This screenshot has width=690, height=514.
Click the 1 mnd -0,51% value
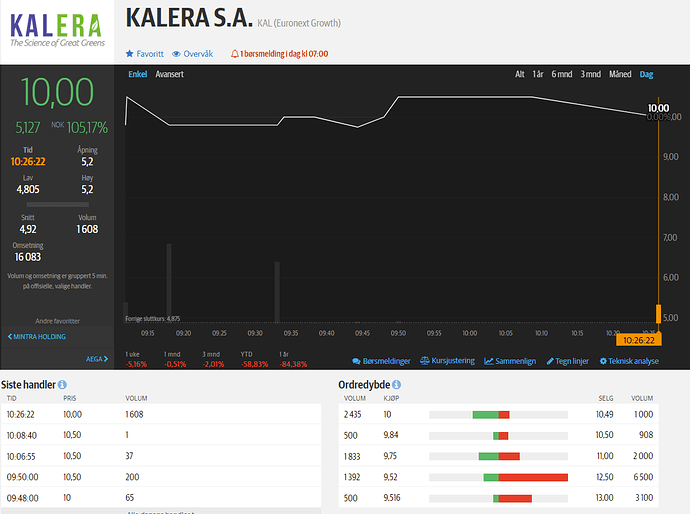[x=175, y=364]
